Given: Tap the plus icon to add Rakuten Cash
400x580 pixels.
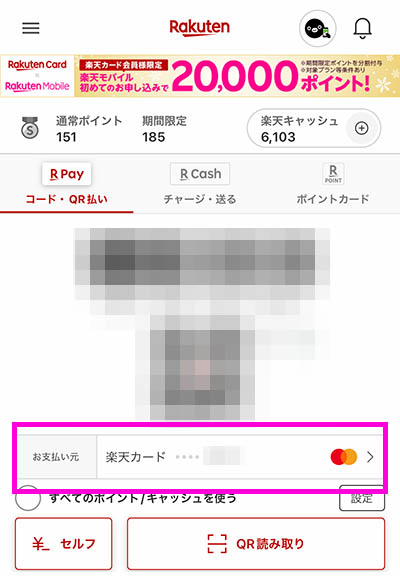Looking at the screenshot, I should (x=362, y=128).
